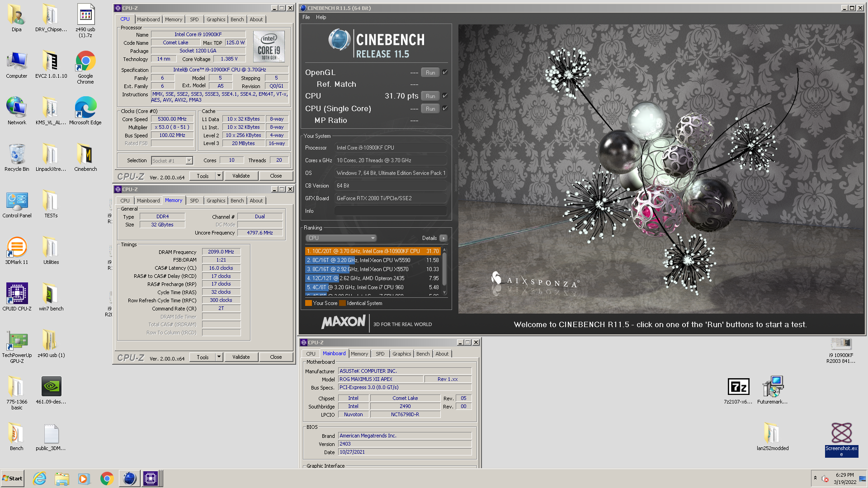Expand Tools dropdown arrow in Memory CPU-Z
868x488 pixels.
(x=219, y=357)
